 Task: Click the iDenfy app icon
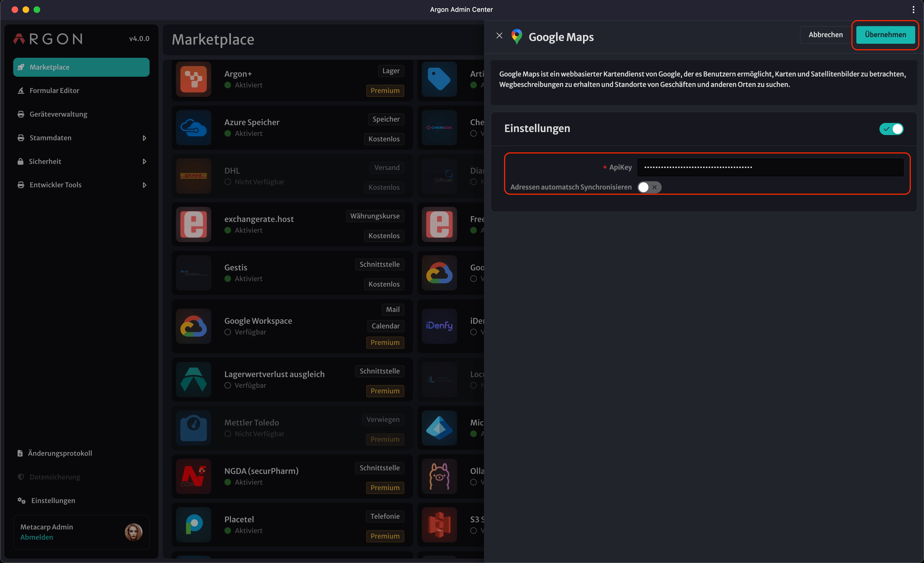tap(439, 326)
